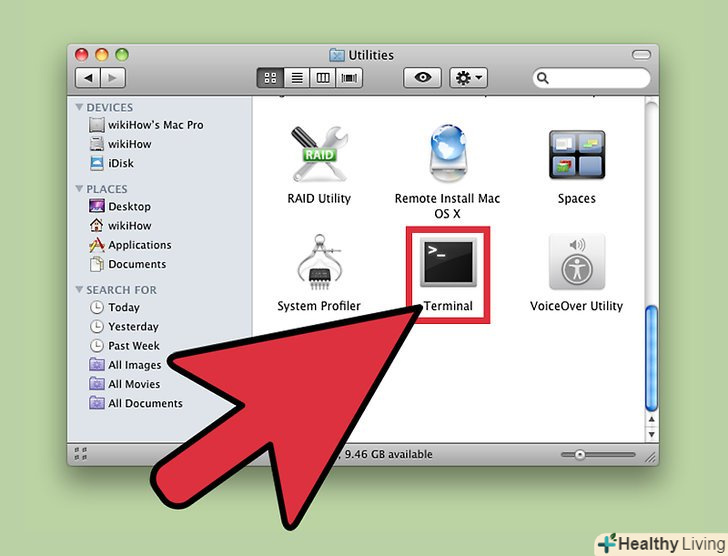The height and width of the screenshot is (556, 728).
Task: Click the window resize grip corner
Action: 651,457
